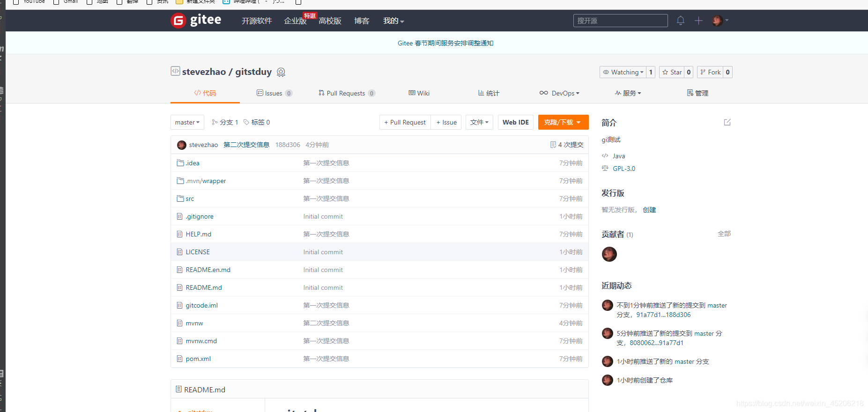The width and height of the screenshot is (868, 412).
Task: Click the Fork count of 0
Action: (x=727, y=72)
